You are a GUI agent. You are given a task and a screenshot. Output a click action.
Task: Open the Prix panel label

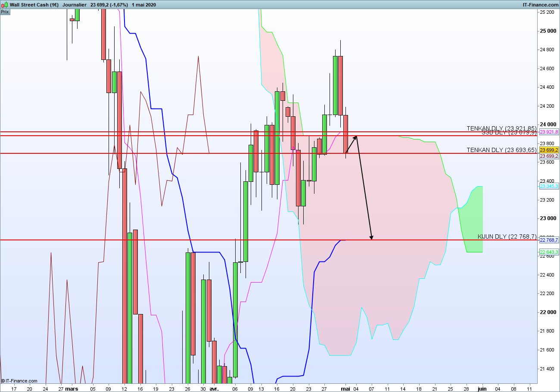5,12
